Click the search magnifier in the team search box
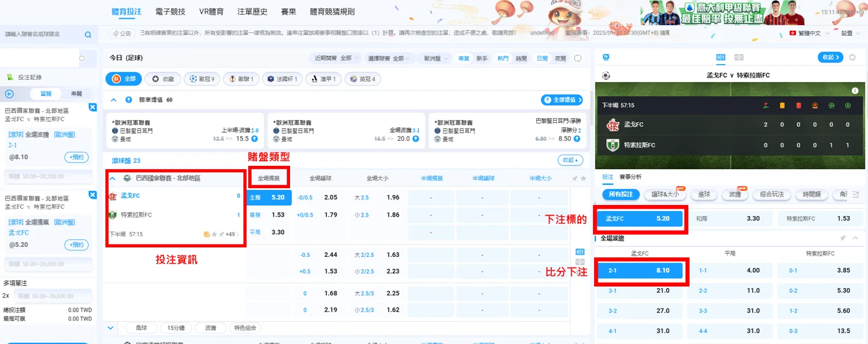The image size is (868, 344). click(88, 34)
